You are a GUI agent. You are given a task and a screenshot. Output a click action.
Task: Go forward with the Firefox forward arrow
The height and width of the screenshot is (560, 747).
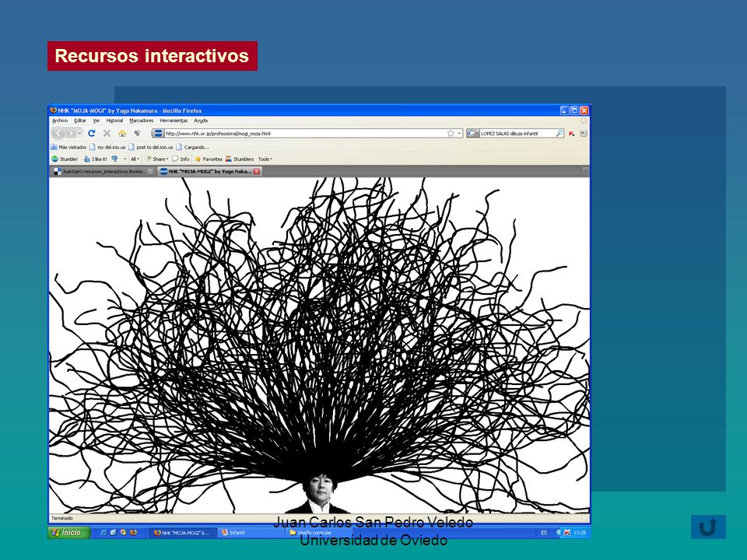(x=71, y=133)
